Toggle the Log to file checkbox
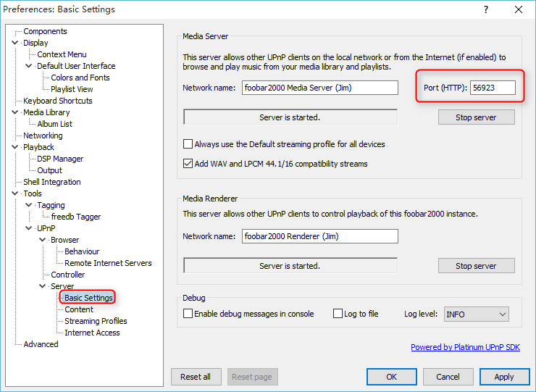Image resolution: width=536 pixels, height=392 pixels. pyautogui.click(x=338, y=314)
